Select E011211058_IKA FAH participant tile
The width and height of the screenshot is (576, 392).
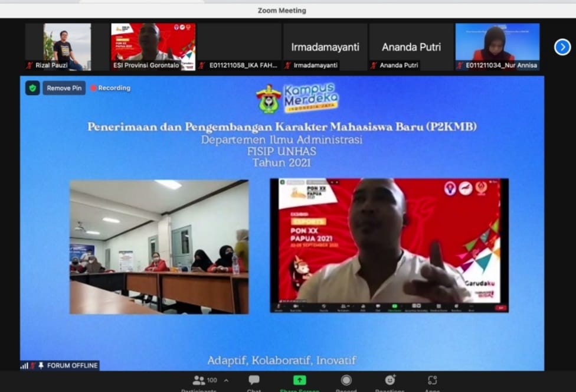coord(239,47)
